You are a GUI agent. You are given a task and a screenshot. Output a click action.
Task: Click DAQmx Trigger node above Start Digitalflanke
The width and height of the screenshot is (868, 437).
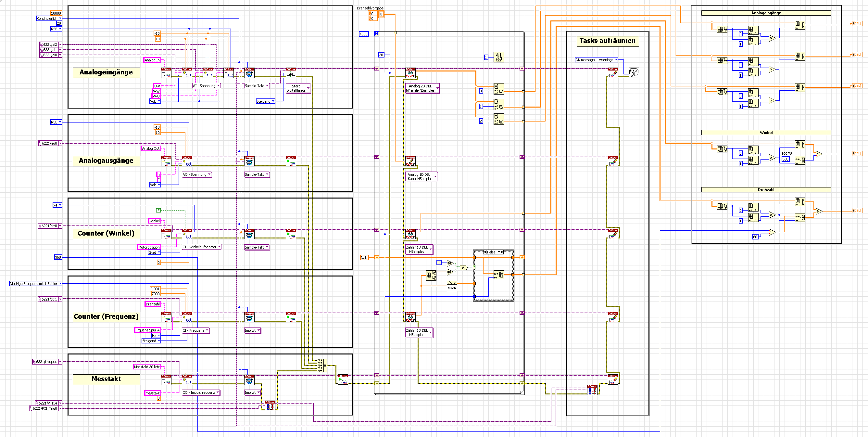point(291,72)
